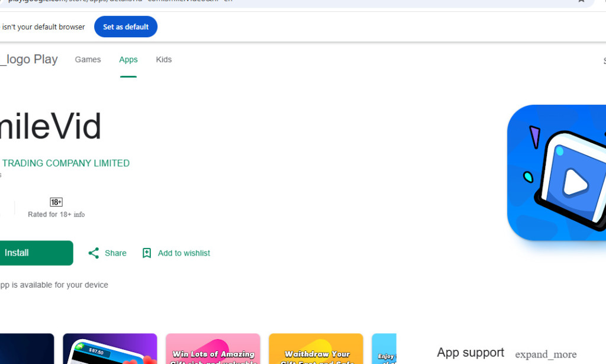Go to the Kids tab

tap(164, 60)
